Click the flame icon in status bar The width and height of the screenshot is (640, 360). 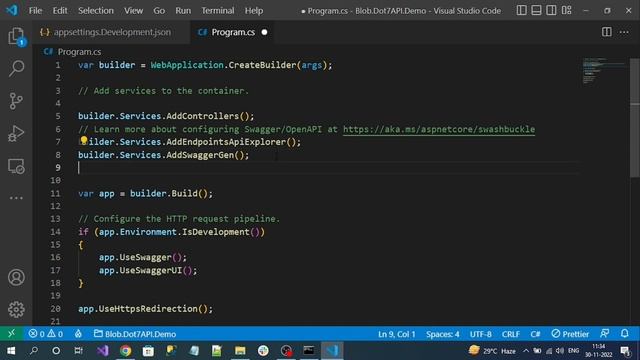click(x=78, y=334)
